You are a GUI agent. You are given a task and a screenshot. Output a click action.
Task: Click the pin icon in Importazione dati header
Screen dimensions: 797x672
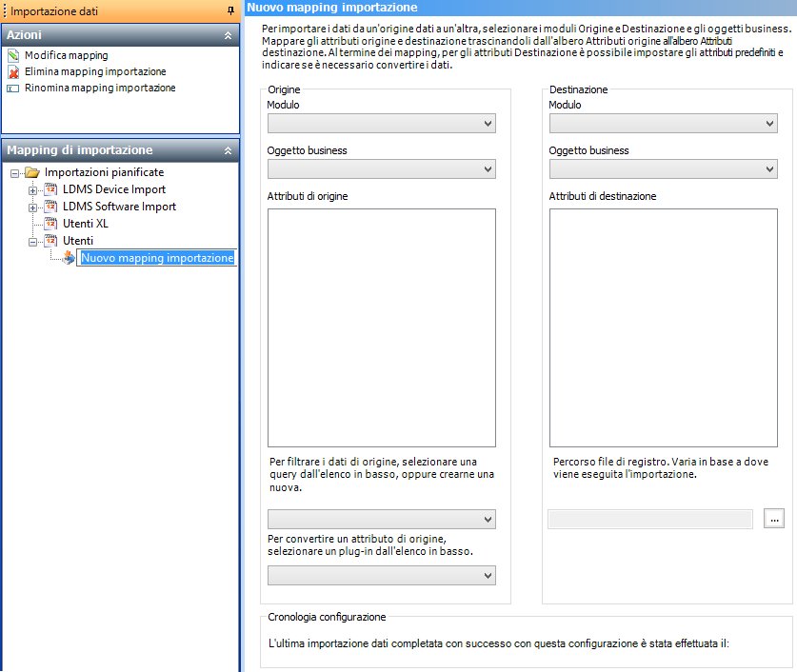click(230, 10)
